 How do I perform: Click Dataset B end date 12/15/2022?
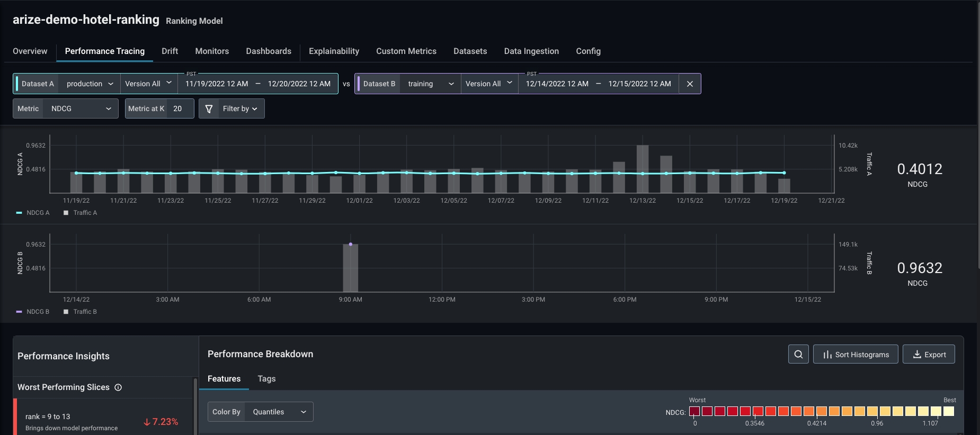[x=639, y=84]
